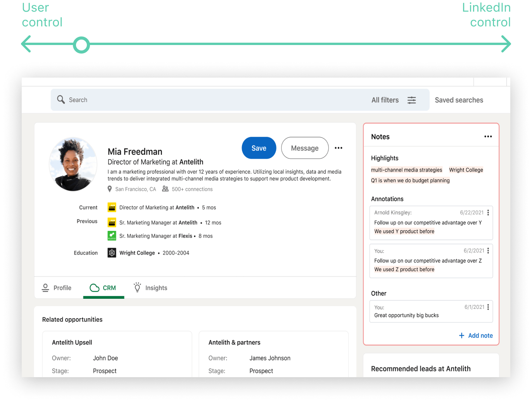Click the Wright College school logo
The height and width of the screenshot is (402, 532).
(x=112, y=253)
